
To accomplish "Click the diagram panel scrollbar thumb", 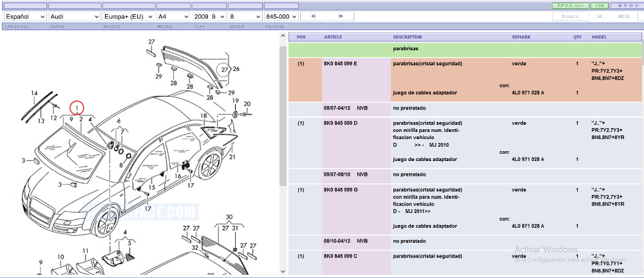I will point(283,116).
